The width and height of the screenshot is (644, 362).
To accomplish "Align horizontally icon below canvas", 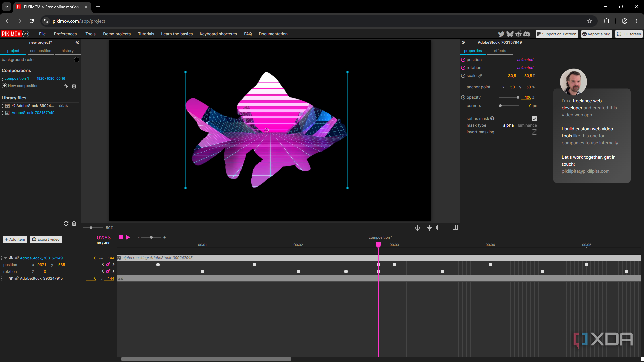I will pyautogui.click(x=429, y=228).
